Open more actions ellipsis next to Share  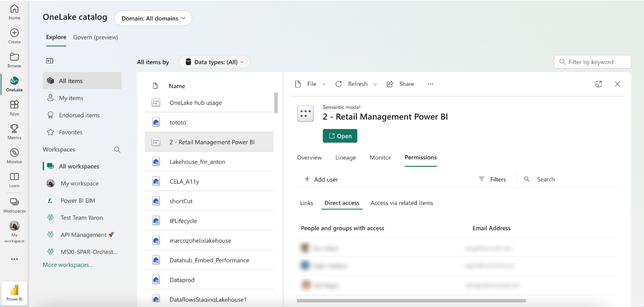point(430,84)
